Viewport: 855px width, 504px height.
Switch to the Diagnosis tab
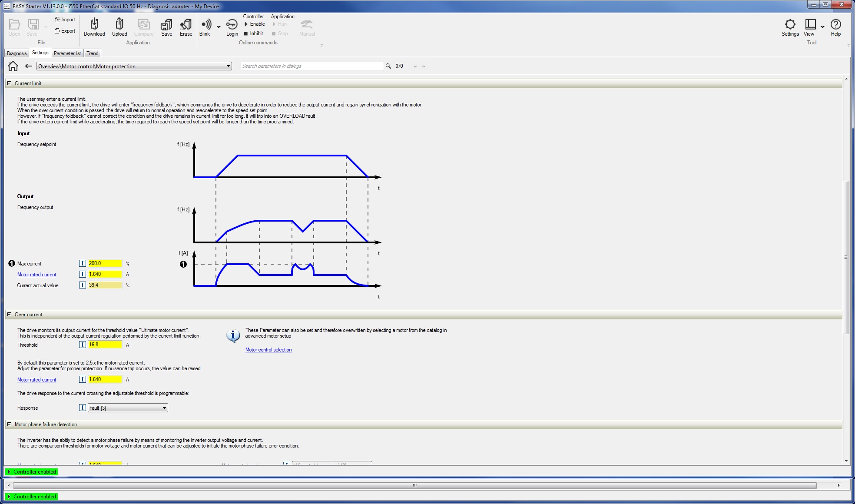[x=17, y=53]
